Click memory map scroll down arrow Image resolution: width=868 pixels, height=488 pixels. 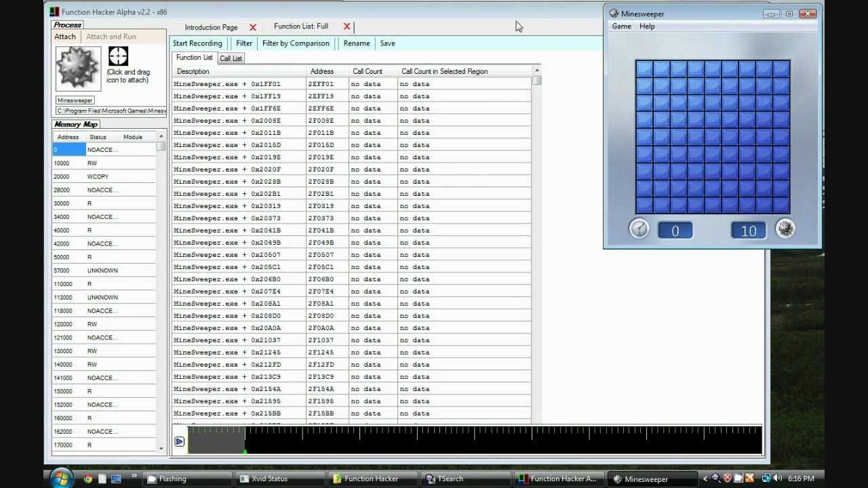(x=161, y=448)
